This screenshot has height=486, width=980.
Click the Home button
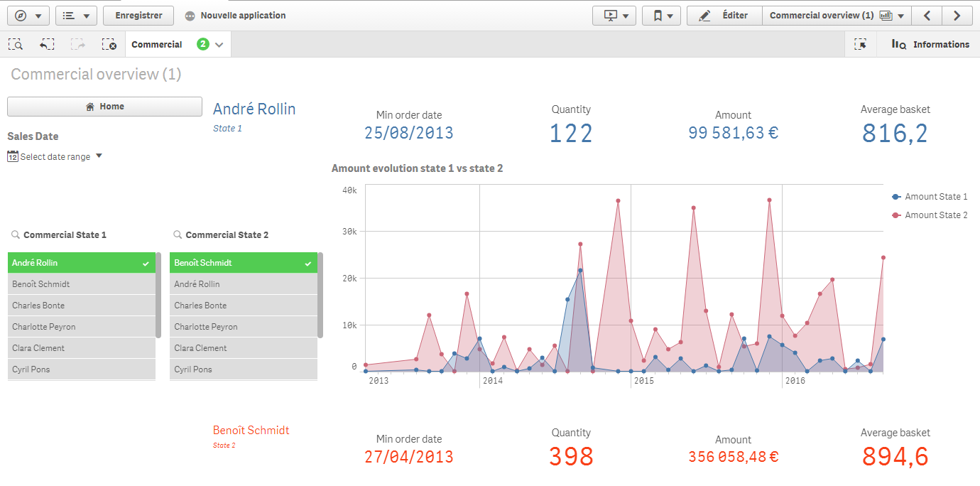coord(104,107)
